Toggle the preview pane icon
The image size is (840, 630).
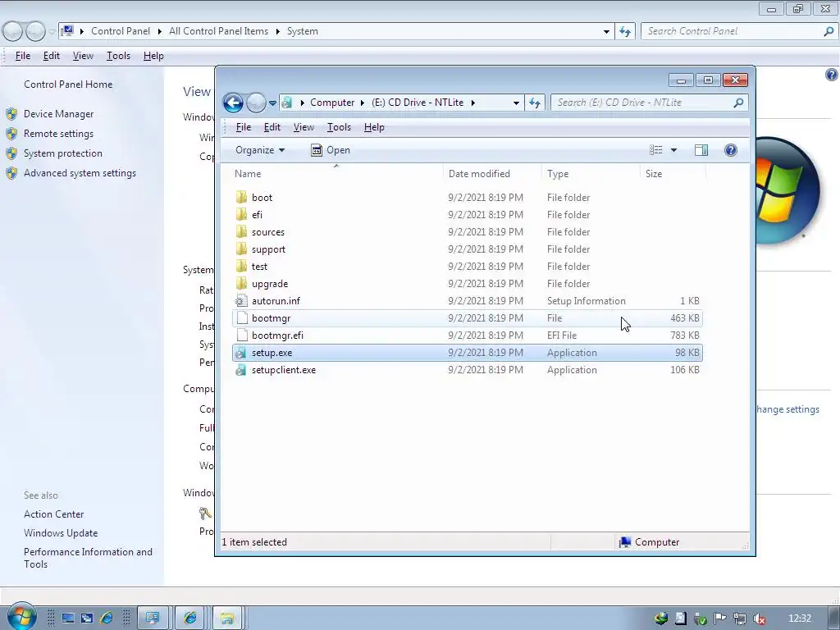(701, 150)
